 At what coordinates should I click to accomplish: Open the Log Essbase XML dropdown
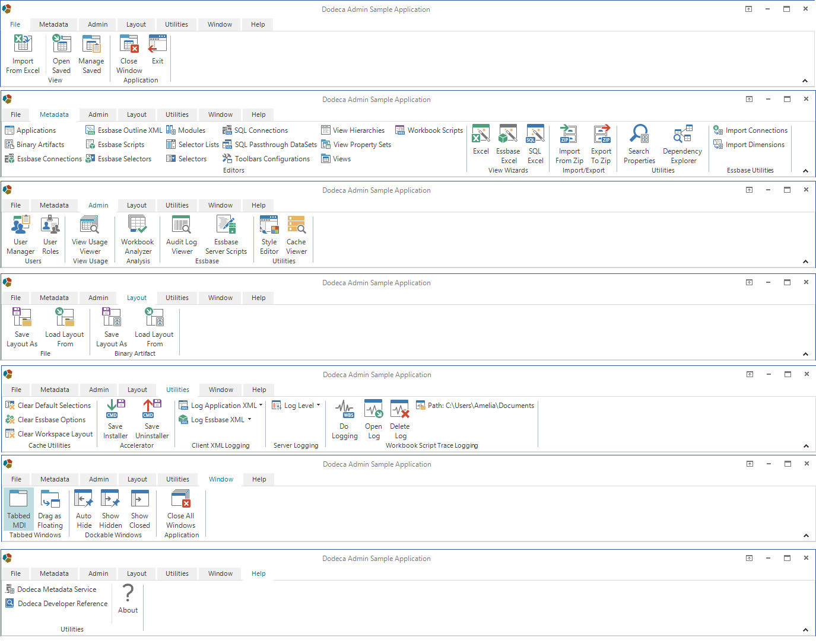(x=249, y=420)
